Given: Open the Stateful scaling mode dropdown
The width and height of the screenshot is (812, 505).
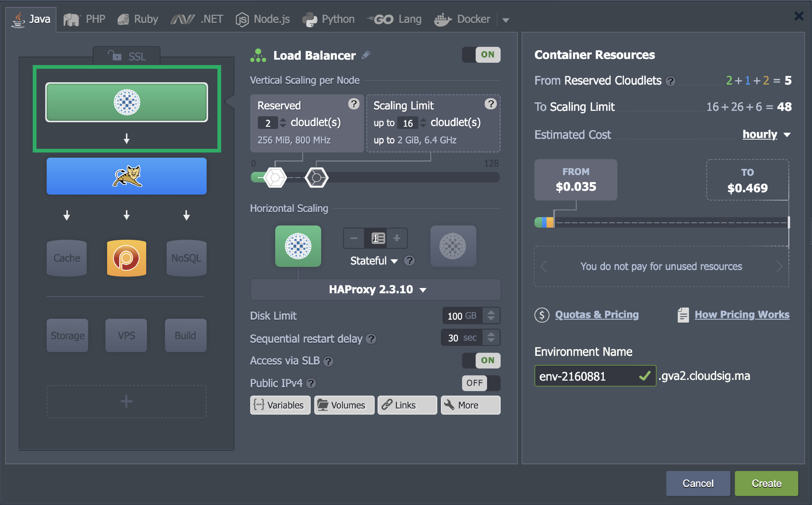Looking at the screenshot, I should (x=374, y=261).
